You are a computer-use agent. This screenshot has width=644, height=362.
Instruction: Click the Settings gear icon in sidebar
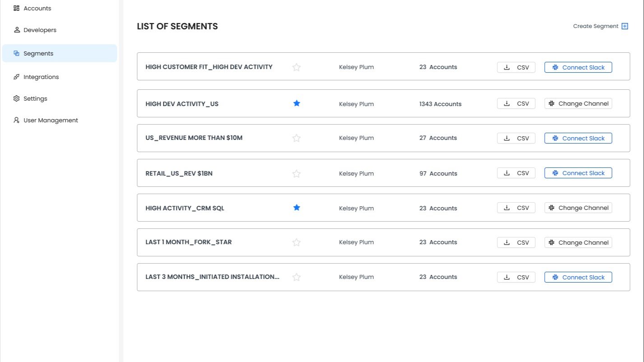point(17,98)
